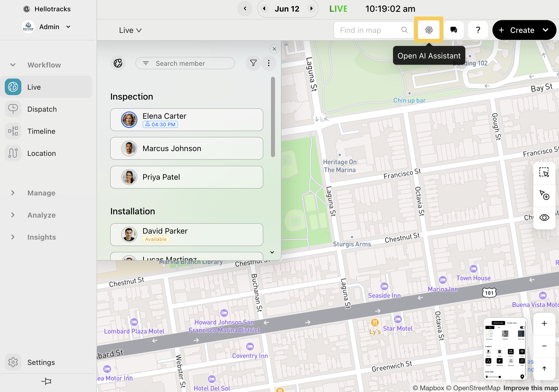Click the search magnifier in Find in map

pos(404,30)
